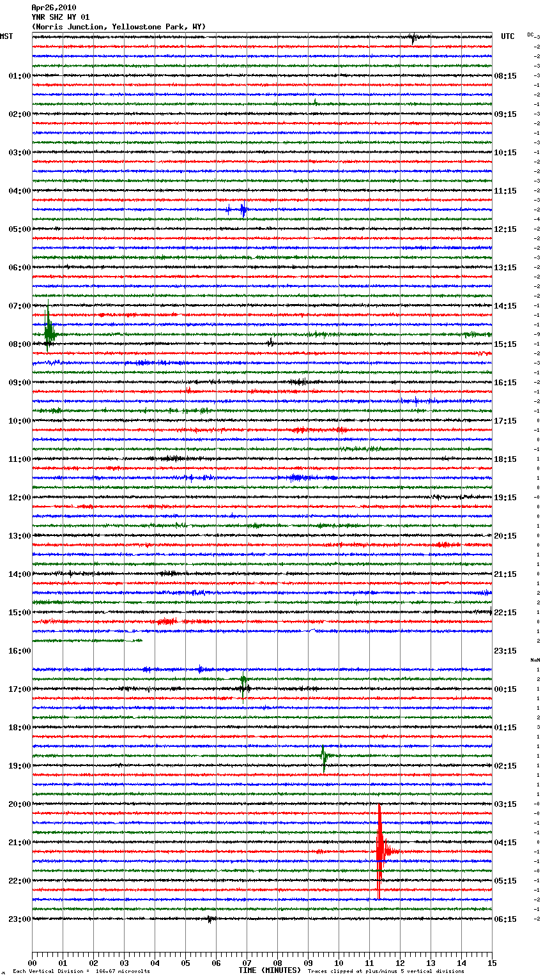543x980 pixels.
Task: Select the 16:00 MST time label
Action: tap(19, 651)
